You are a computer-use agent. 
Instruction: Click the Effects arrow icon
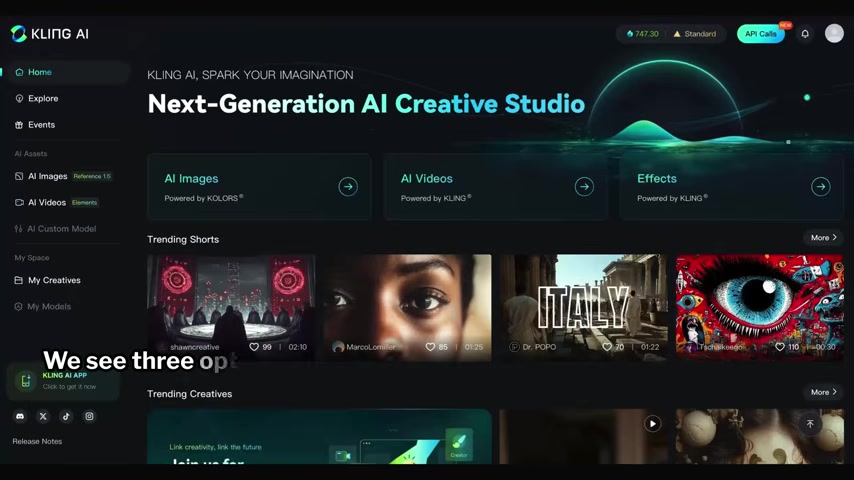[x=820, y=186]
